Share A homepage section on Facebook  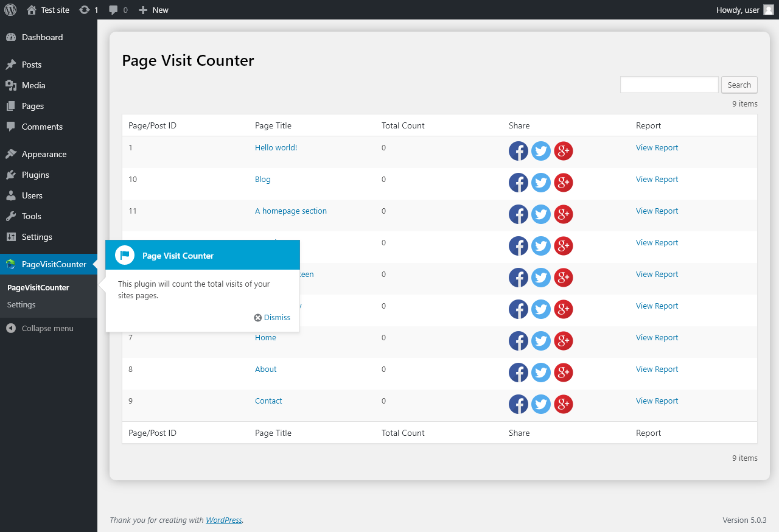pos(519,214)
